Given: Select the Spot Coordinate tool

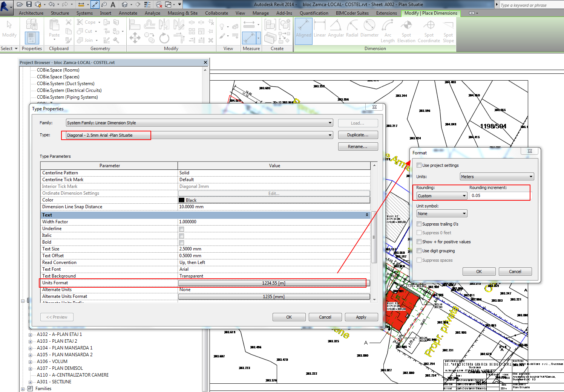Looking at the screenshot, I should [429, 31].
